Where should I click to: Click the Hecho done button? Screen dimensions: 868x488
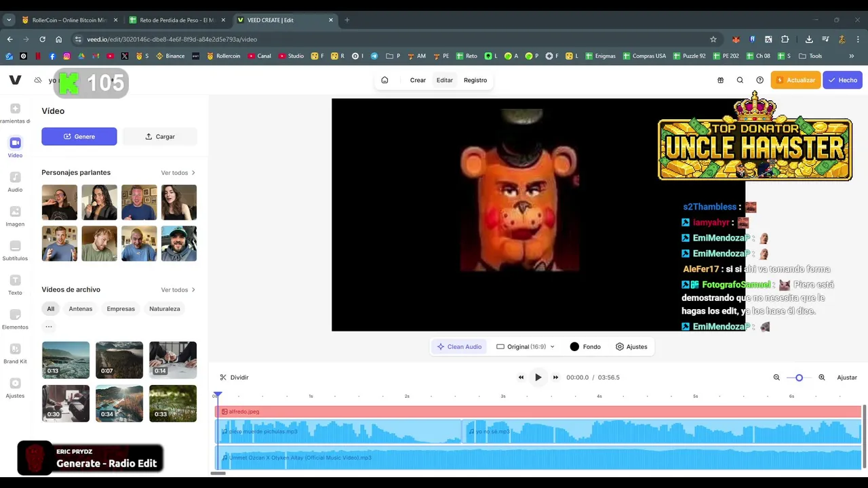tap(842, 80)
